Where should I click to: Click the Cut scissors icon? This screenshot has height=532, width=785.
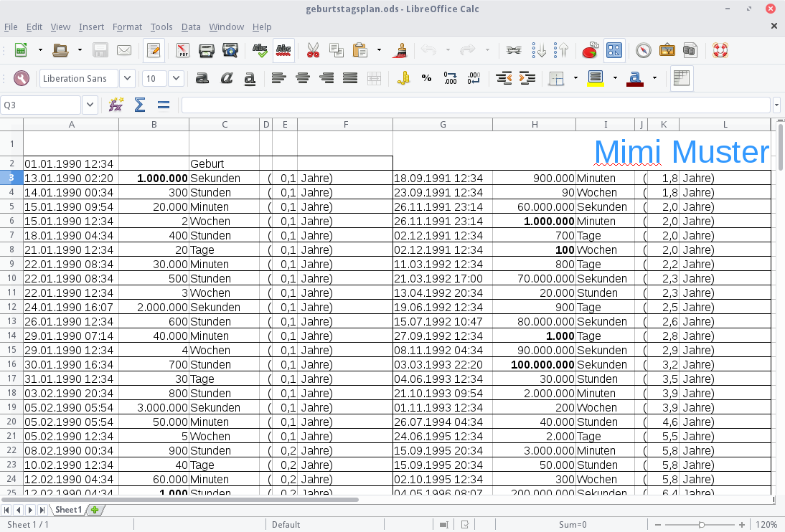pyautogui.click(x=313, y=51)
